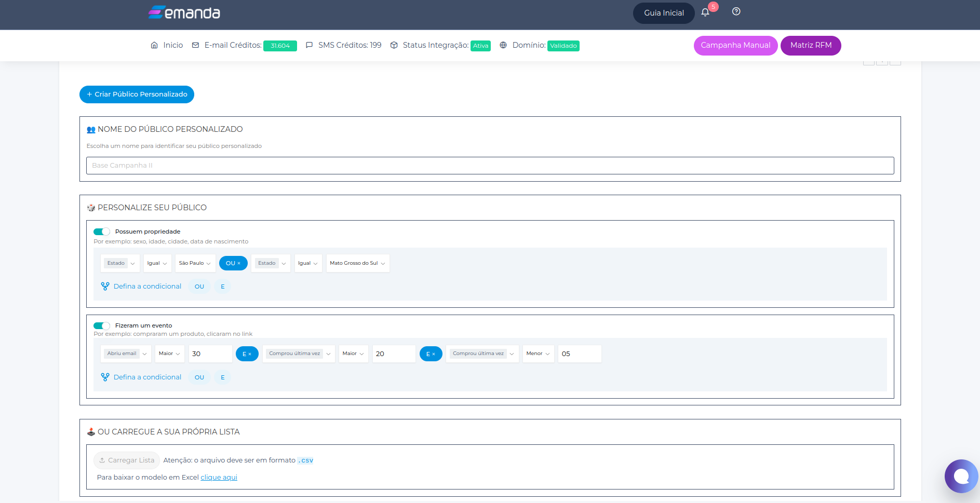Toggle the Possuem propriedade switch

pos(102,232)
